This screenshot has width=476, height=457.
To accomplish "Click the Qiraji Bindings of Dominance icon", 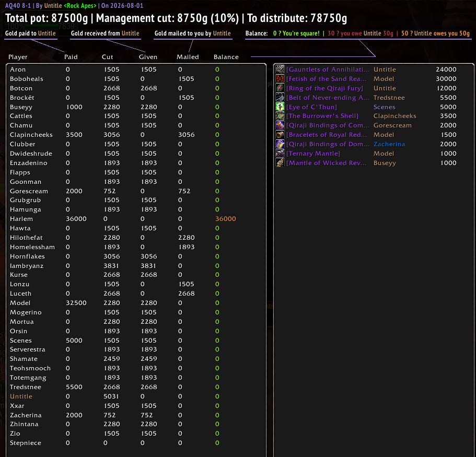I will click(280, 144).
